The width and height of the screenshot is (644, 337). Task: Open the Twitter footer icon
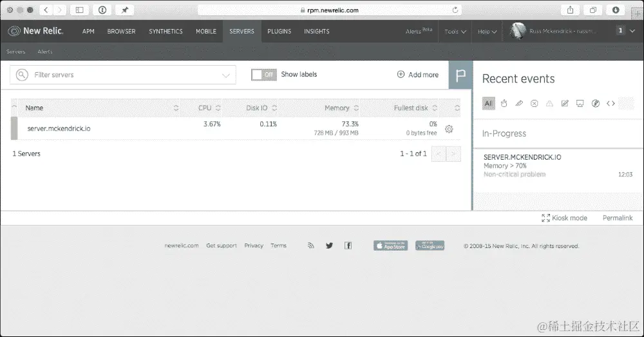(x=329, y=246)
